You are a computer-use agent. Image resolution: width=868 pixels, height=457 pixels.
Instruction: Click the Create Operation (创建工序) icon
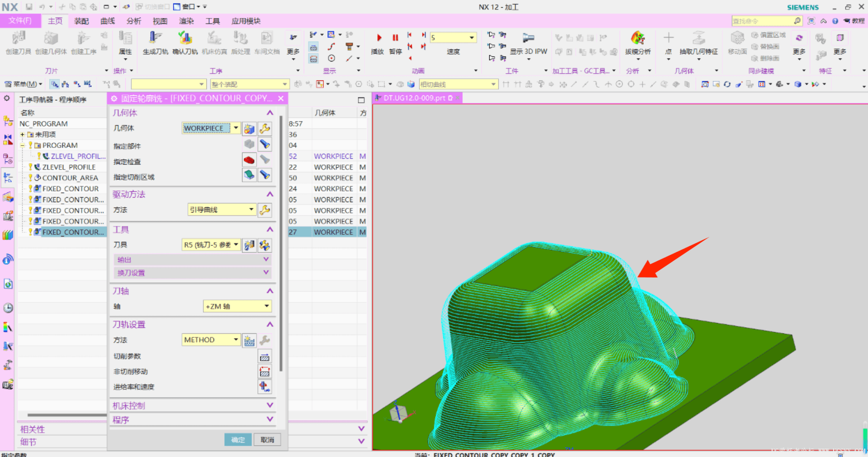(83, 38)
